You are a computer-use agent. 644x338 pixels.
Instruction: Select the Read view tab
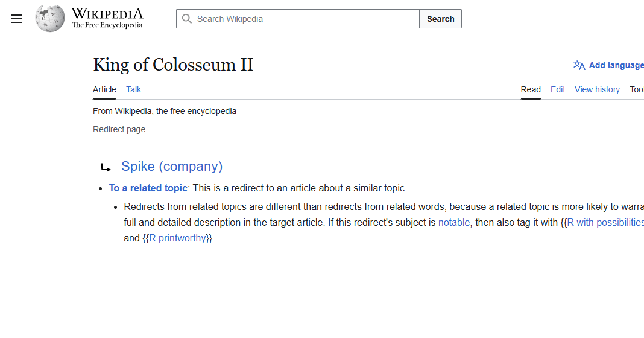point(531,89)
